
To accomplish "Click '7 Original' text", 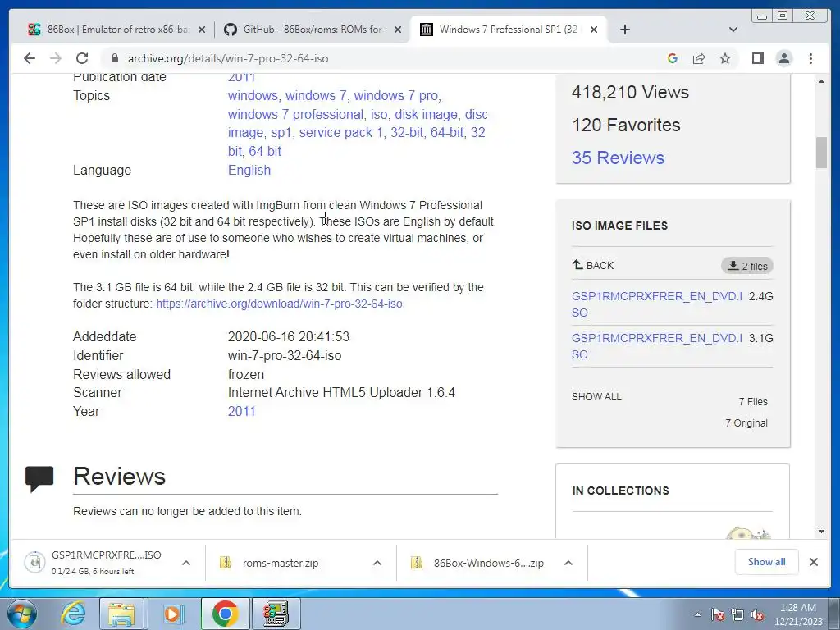I will click(x=746, y=423).
